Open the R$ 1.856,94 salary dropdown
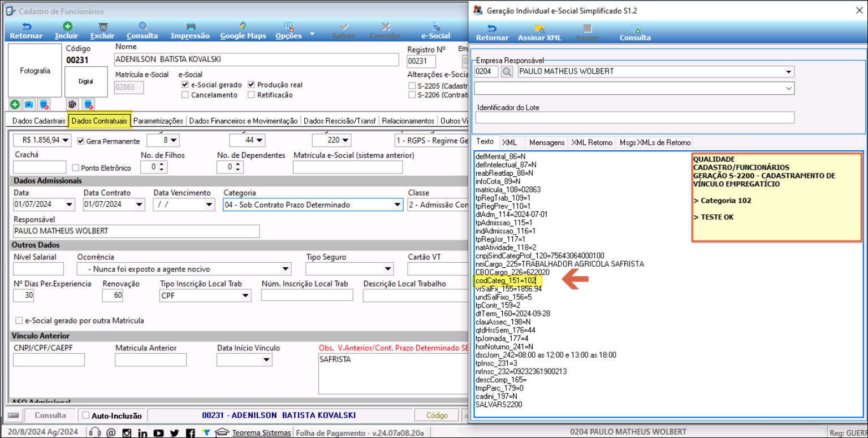868x438 pixels. (x=66, y=140)
